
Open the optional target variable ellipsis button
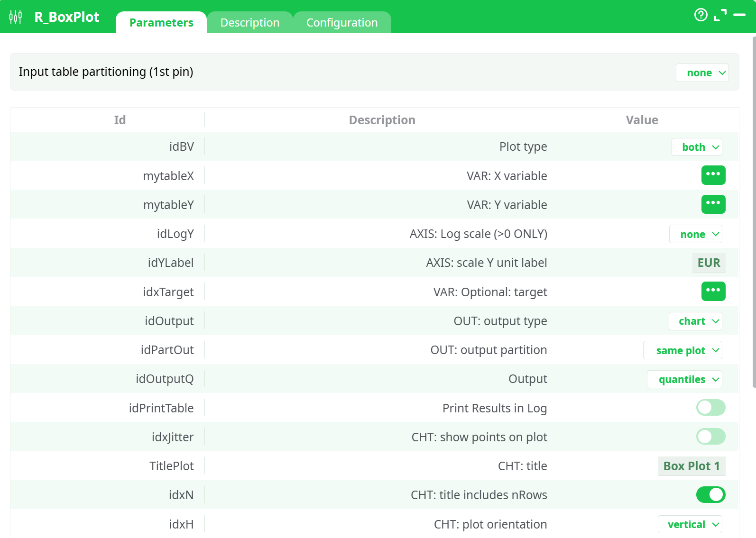713,291
